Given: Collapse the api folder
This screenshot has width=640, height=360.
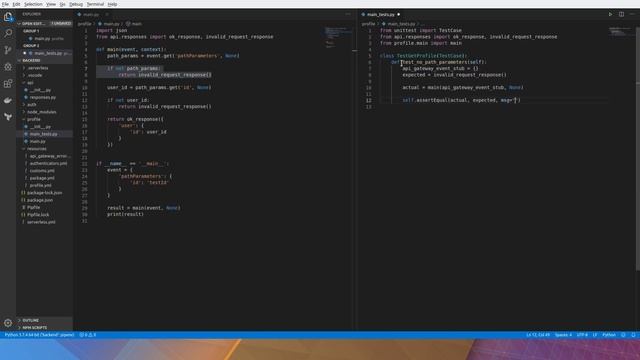Looking at the screenshot, I should 44,82.
